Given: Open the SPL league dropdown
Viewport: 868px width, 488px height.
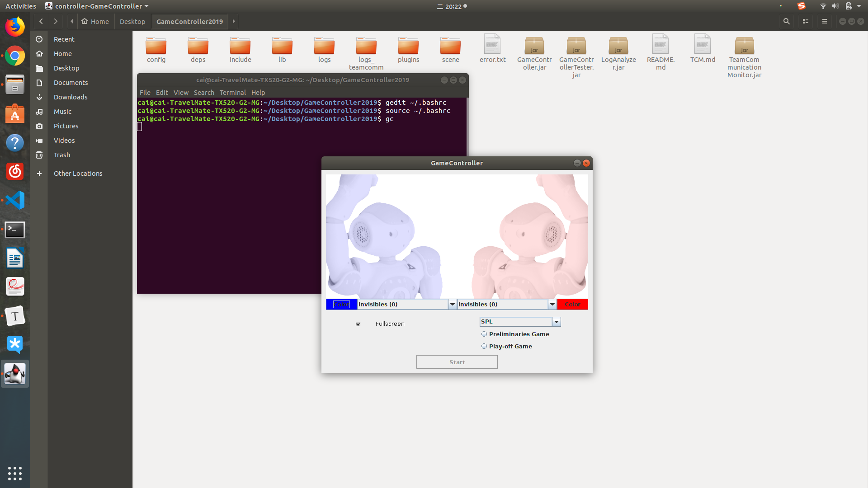Looking at the screenshot, I should point(557,322).
